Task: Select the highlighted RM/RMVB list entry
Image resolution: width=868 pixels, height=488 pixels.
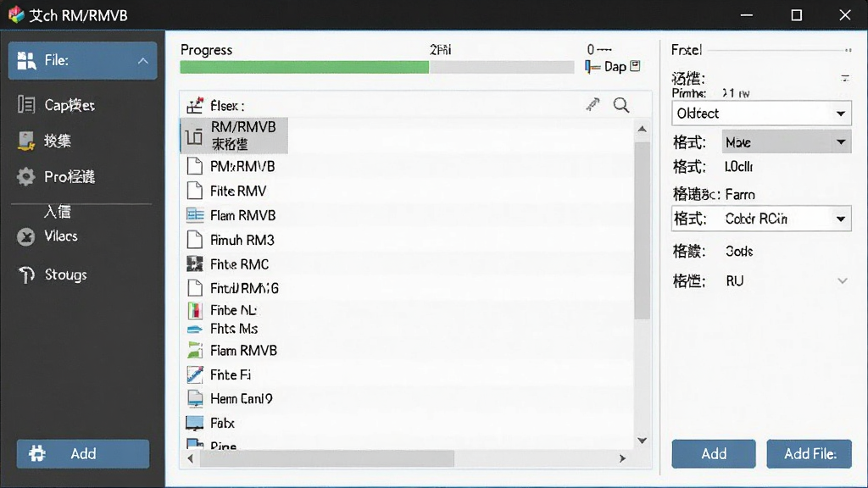Action: click(x=234, y=136)
